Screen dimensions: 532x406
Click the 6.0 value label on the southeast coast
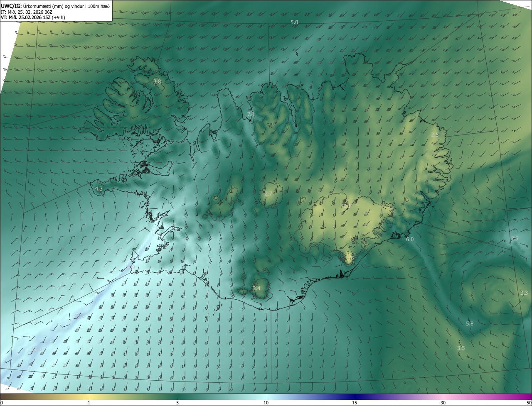click(410, 240)
